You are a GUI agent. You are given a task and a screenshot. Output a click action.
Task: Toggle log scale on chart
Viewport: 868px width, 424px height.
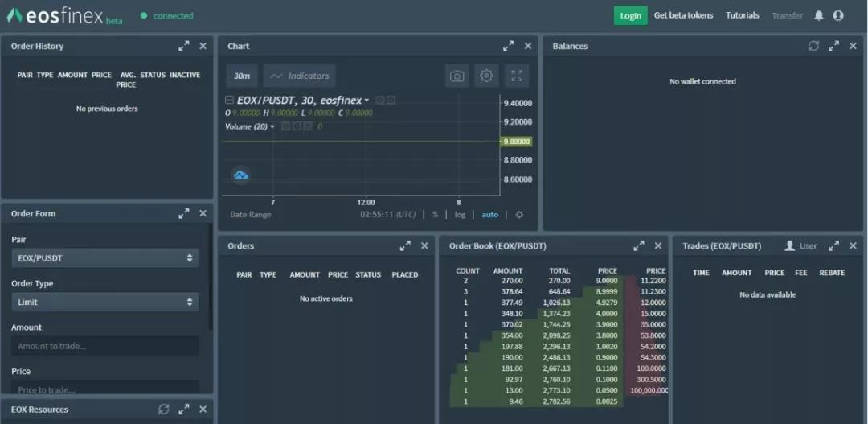460,215
